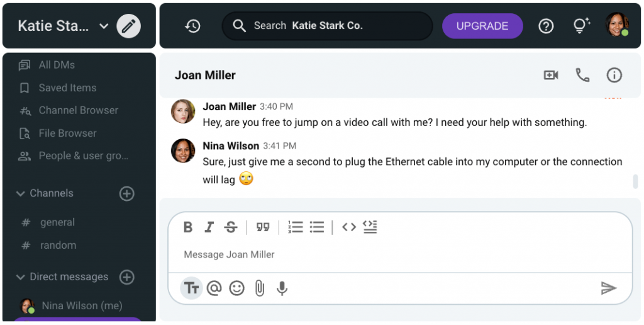Screen dimensions: 644x325
Task: Click the compose pencil icon
Action: 129,26
